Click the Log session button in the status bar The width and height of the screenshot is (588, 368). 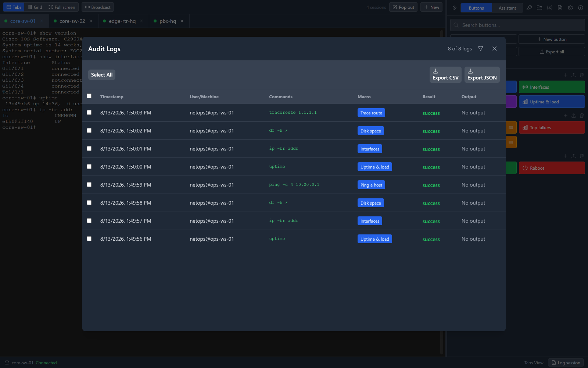point(566,362)
